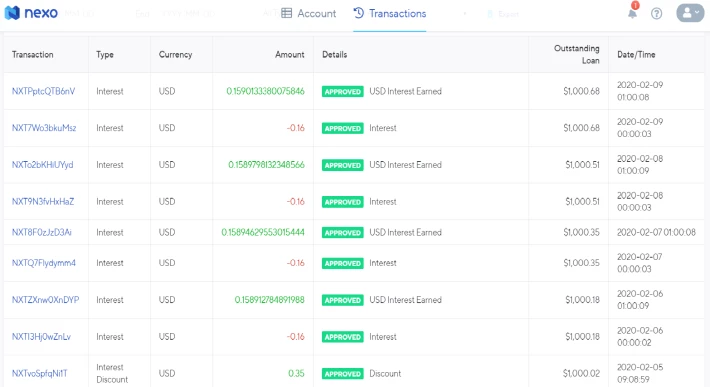This screenshot has height=387, width=710.
Task: Open transaction NXT7Wo3bkuMsz
Action: [44, 128]
